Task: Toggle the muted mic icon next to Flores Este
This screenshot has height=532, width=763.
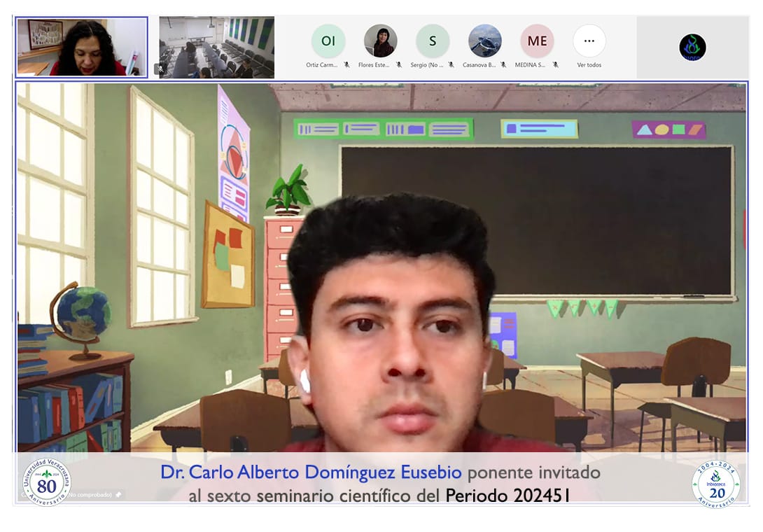Action: [x=398, y=65]
